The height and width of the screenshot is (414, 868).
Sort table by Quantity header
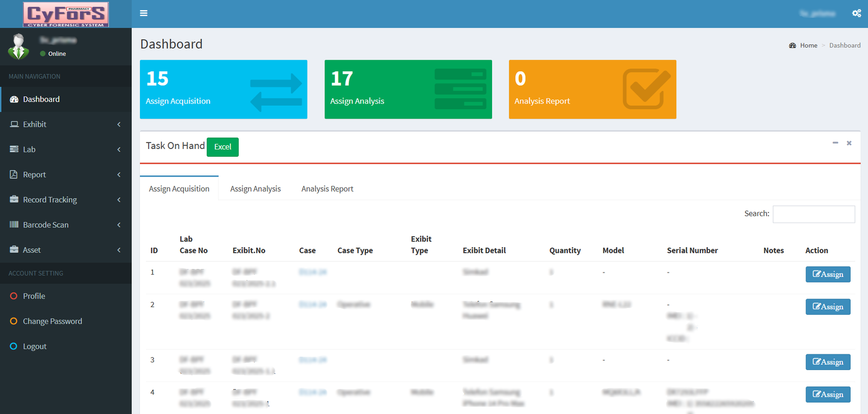pos(565,250)
